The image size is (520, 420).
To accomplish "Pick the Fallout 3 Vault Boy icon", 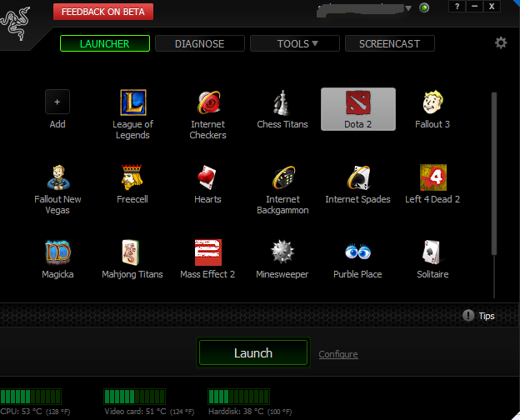I will [432, 102].
